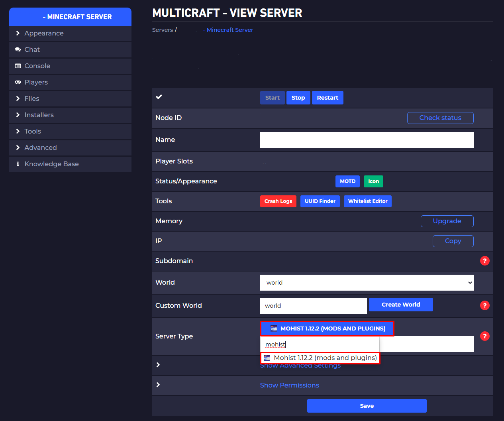
Task: Open the World dropdown selector
Action: [x=367, y=283]
